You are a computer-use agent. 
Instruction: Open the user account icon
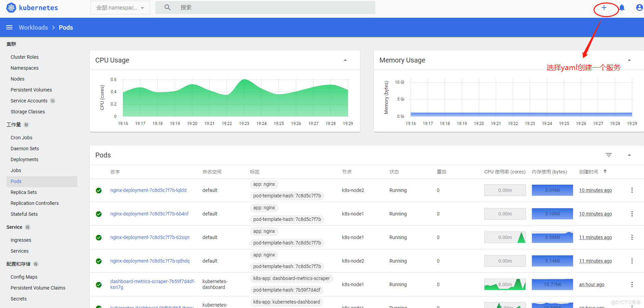pyautogui.click(x=639, y=8)
